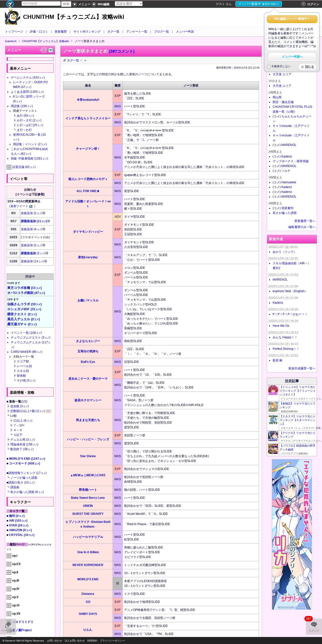Expand the ep.II character section
The height and width of the screenshot is (644, 322).
tap(9, 572)
